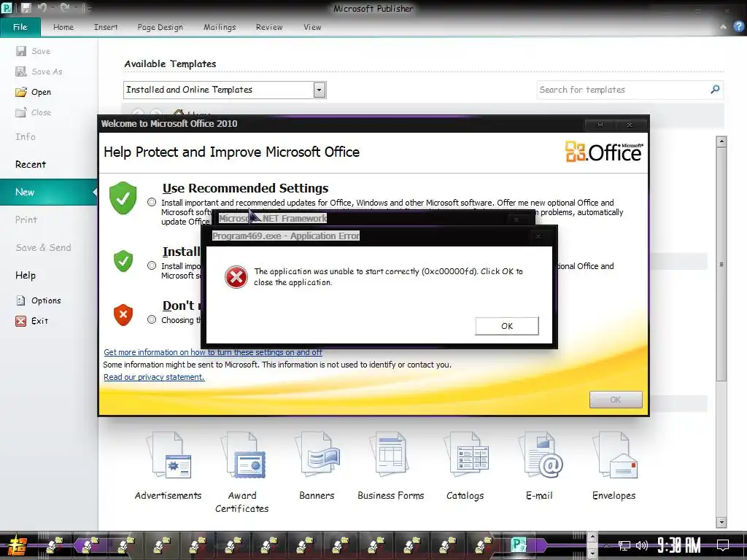Click the templates scrollbar down arrow
Viewport: 747px width, 560px height.
click(x=721, y=522)
